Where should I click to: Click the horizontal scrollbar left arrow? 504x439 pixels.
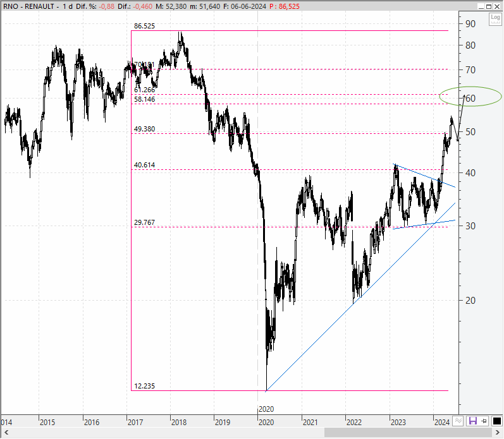pyautogui.click(x=6, y=432)
